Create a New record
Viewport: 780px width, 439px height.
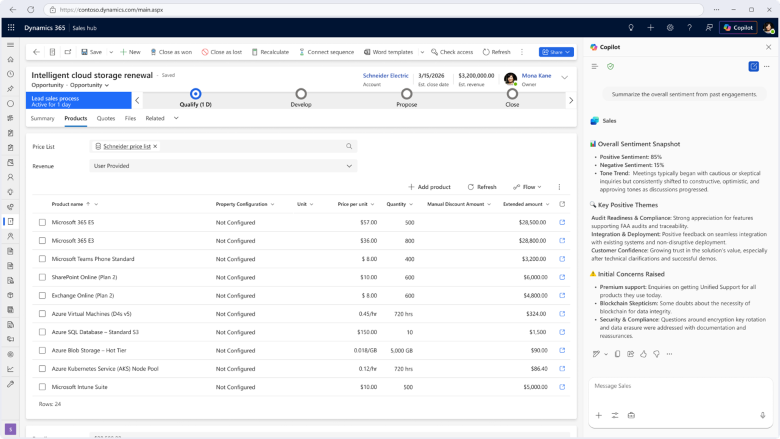click(130, 52)
